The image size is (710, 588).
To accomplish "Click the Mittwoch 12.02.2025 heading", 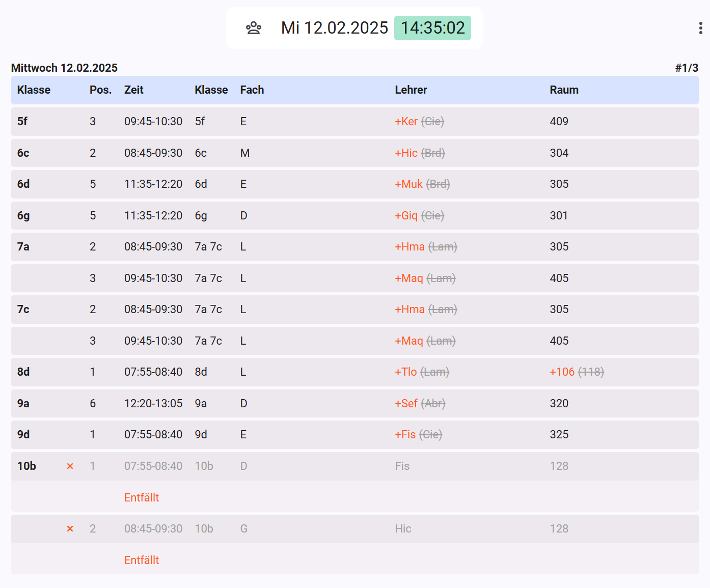I will (x=64, y=68).
